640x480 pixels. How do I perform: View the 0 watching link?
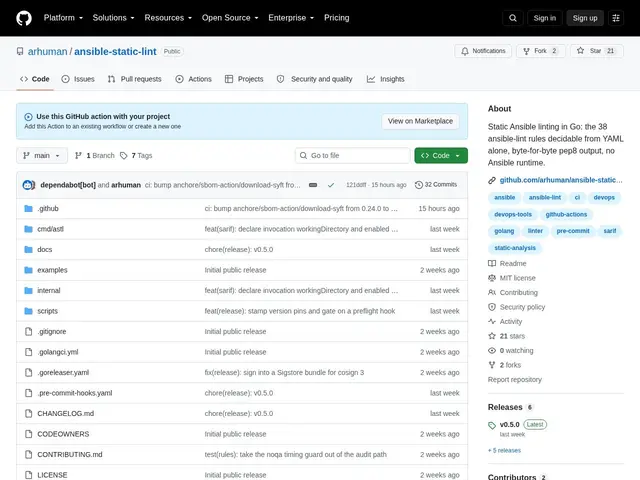click(x=511, y=351)
